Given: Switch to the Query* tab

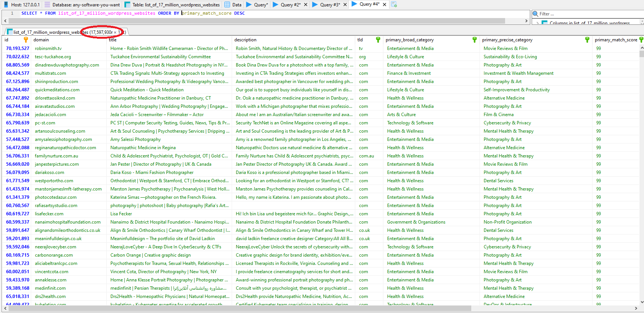Looking at the screenshot, I should [257, 5].
